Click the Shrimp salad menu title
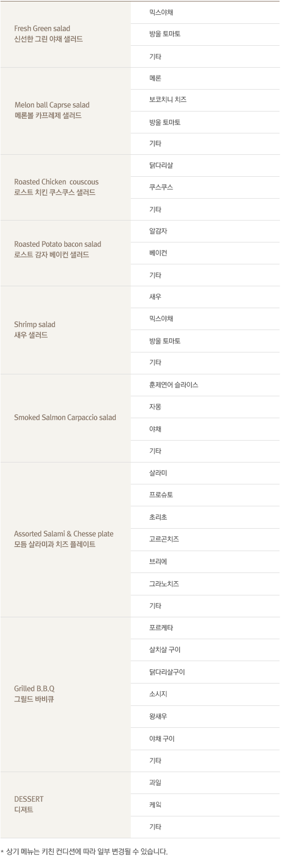The width and height of the screenshot is (281, 868). (x=35, y=325)
